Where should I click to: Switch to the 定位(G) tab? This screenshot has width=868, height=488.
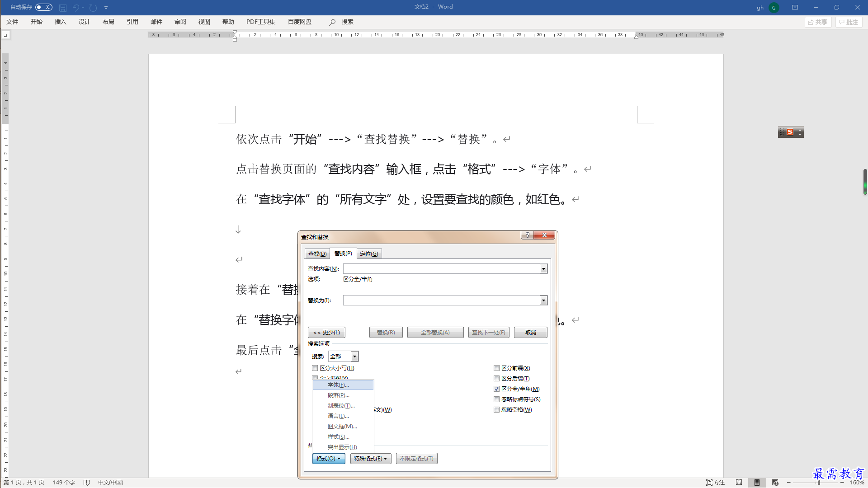click(369, 254)
